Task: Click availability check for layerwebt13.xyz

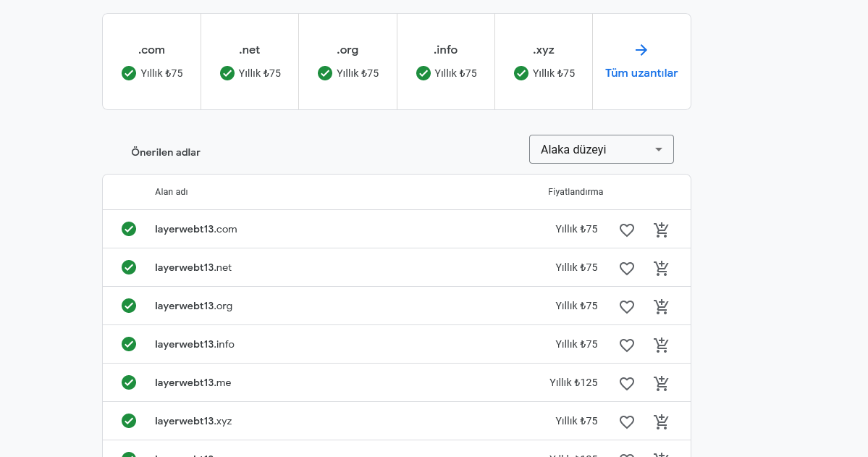Action: pos(129,421)
